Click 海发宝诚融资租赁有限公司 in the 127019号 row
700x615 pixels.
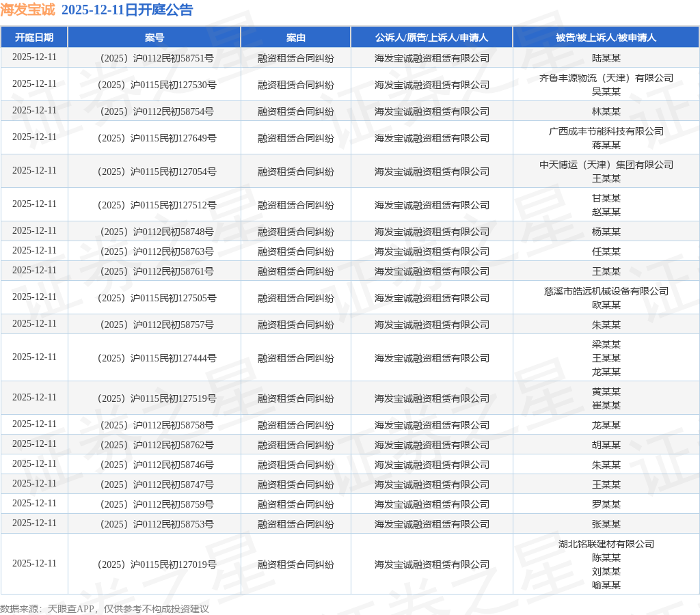click(432, 564)
